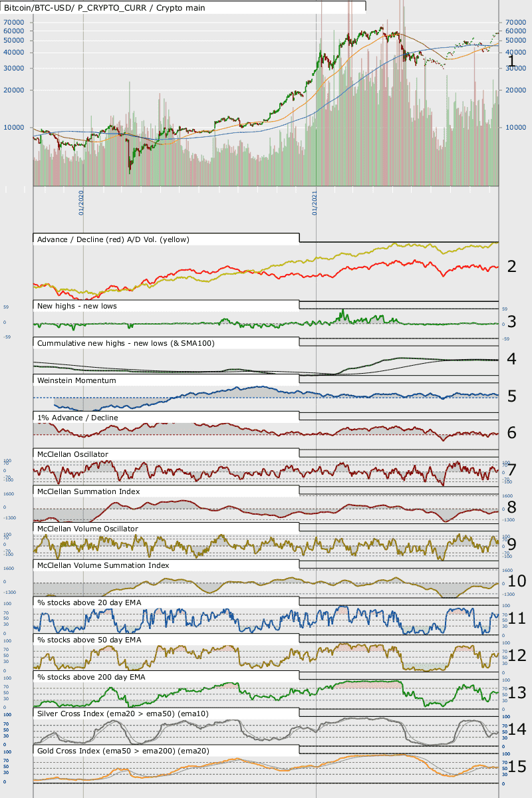Click the 'New highs - new lows' panel label

(77, 306)
